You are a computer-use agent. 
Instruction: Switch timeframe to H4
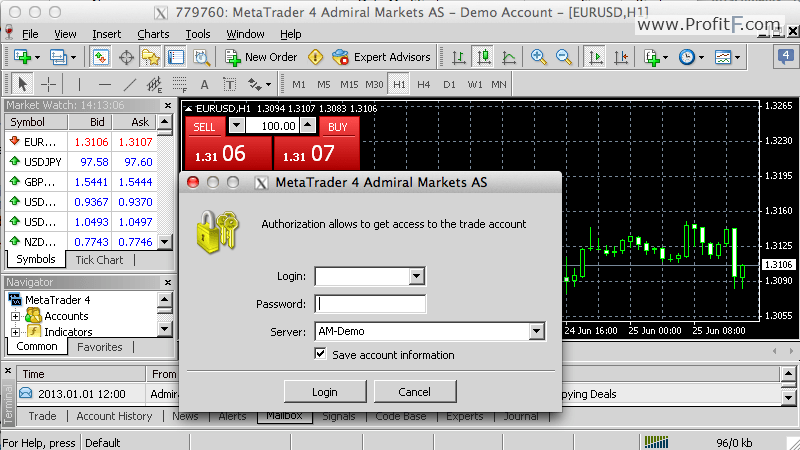click(x=424, y=84)
